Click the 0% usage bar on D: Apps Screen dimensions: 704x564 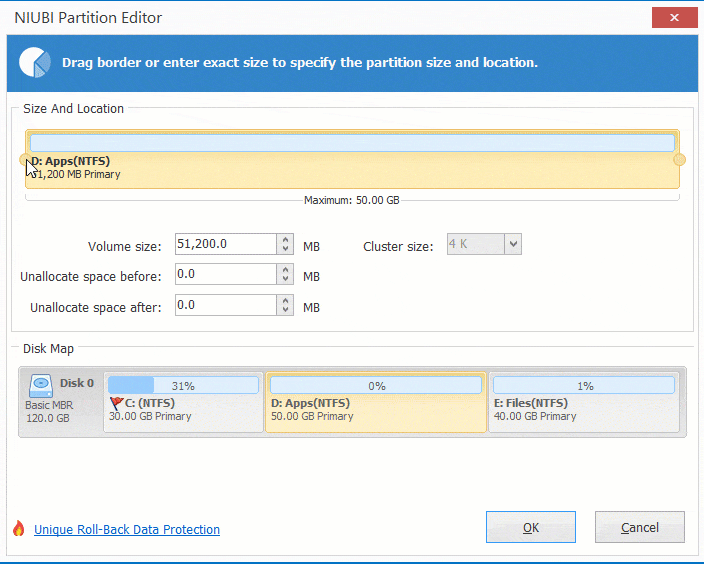click(376, 385)
